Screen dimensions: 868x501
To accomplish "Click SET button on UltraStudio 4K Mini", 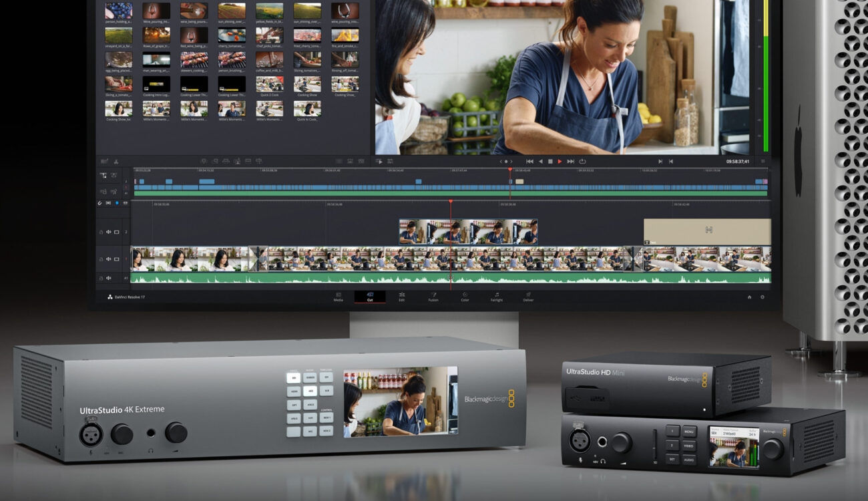I will coord(673,459).
